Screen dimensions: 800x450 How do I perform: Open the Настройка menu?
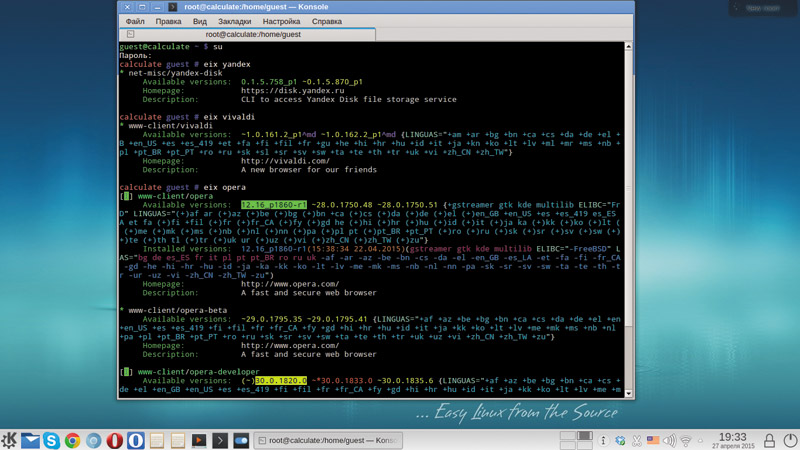pyautogui.click(x=281, y=21)
